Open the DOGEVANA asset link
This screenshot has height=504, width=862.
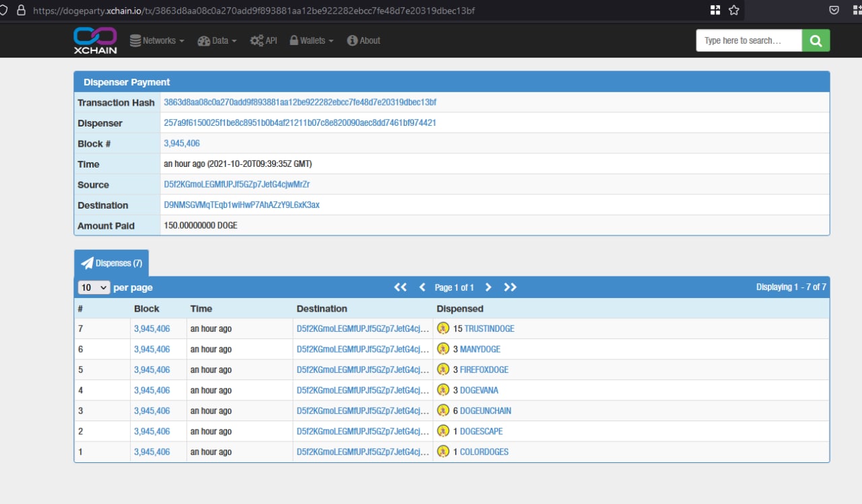pos(479,390)
